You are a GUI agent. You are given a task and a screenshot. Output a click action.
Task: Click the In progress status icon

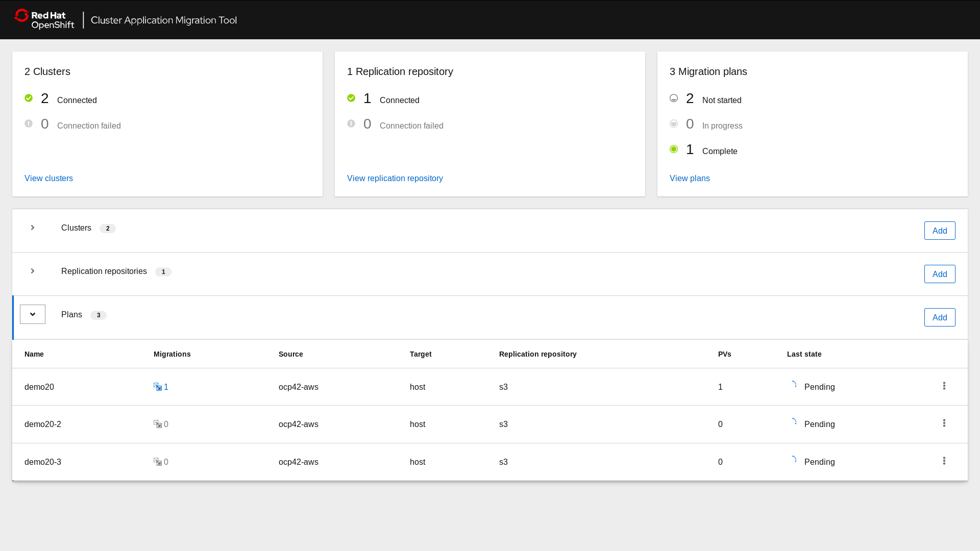(x=674, y=123)
